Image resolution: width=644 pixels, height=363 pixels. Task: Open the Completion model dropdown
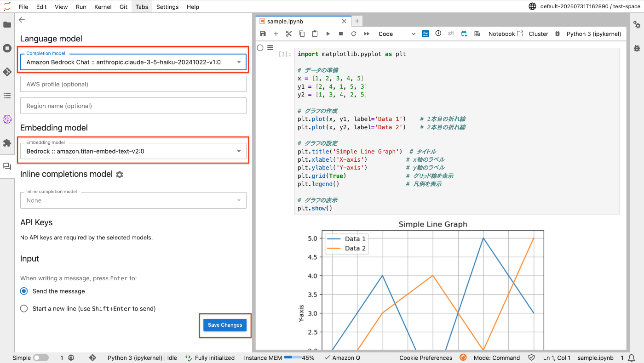[133, 62]
